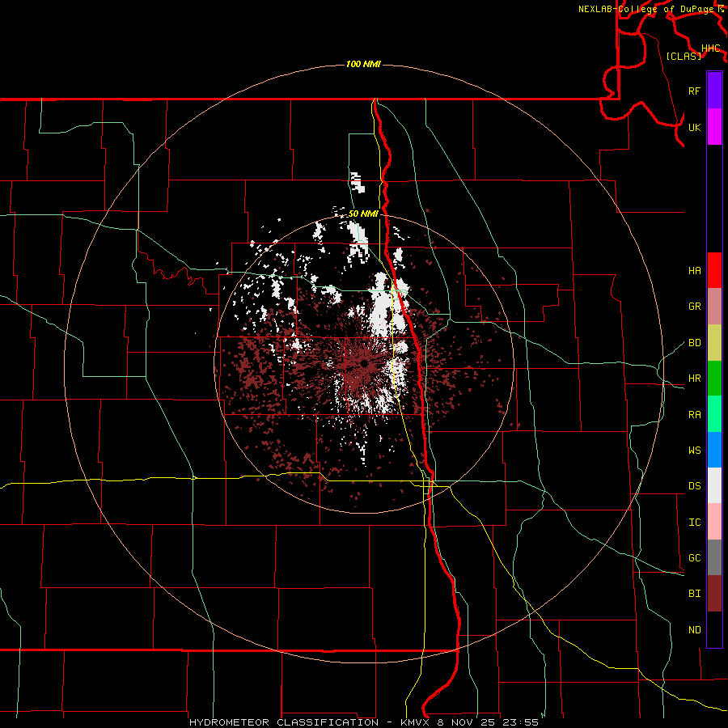Pick the RA bright green swatch
The image size is (728, 728).
click(x=714, y=414)
